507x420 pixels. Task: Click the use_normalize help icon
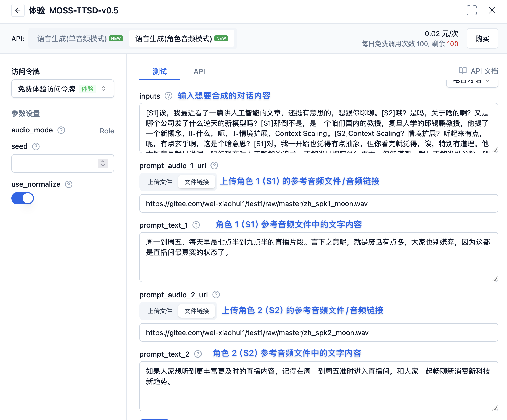(x=68, y=184)
